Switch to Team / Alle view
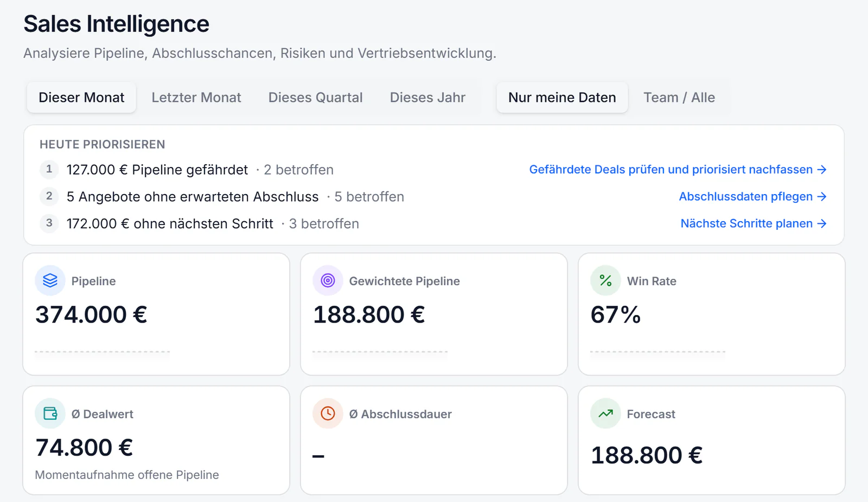Screen dimensions: 868x502 click(x=679, y=98)
